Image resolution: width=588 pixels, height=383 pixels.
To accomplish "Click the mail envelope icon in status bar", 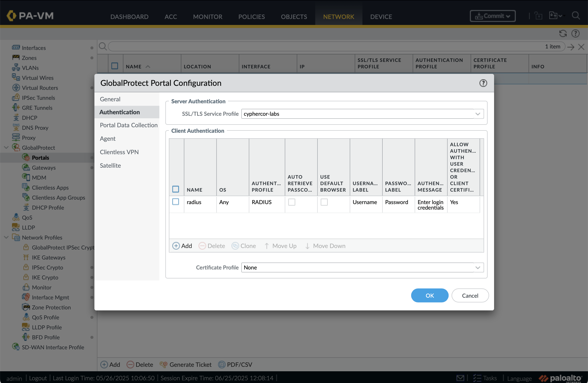I will (x=460, y=378).
